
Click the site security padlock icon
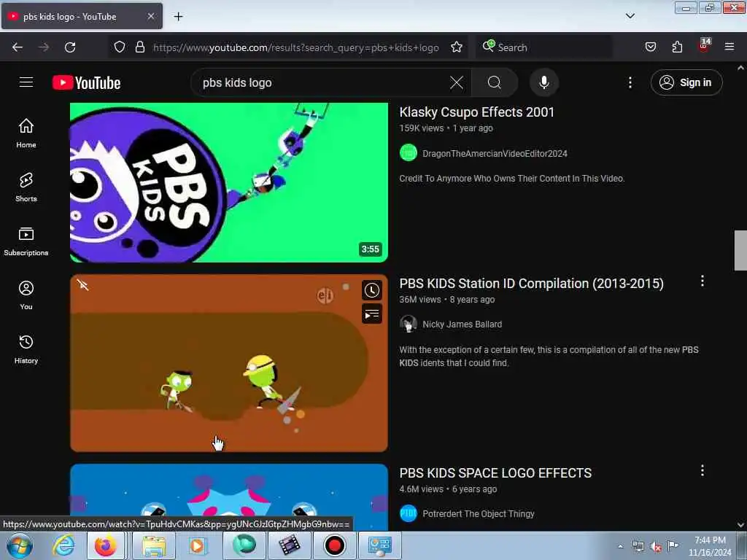click(x=139, y=47)
